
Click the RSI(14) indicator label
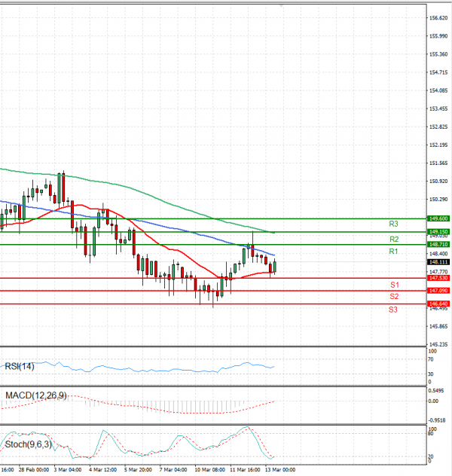[x=20, y=366]
